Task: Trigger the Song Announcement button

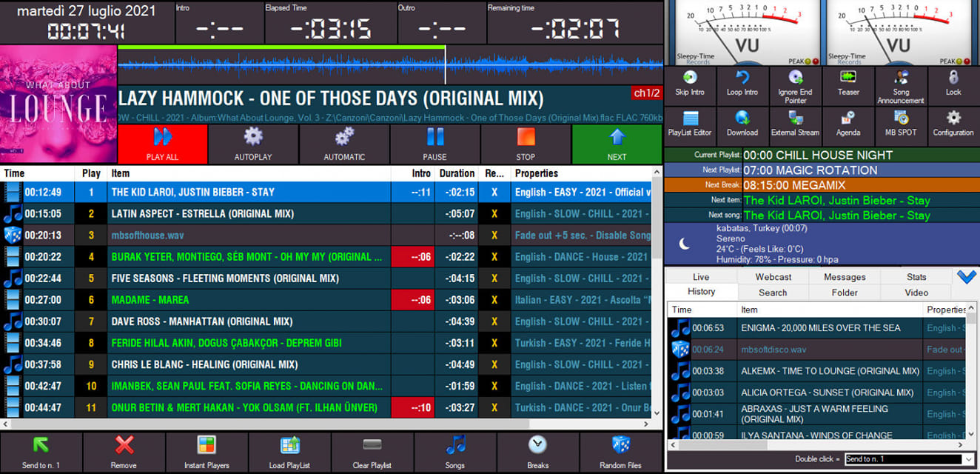Action: (x=901, y=85)
